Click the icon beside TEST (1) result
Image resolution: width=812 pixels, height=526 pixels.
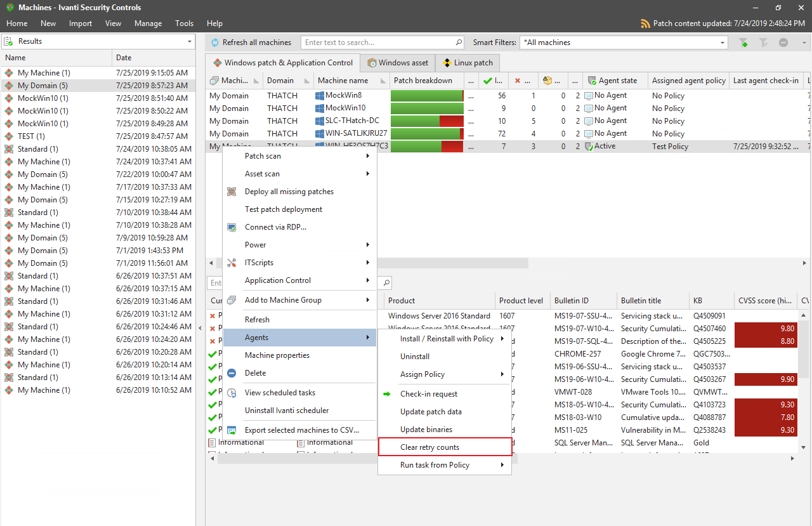click(9, 136)
